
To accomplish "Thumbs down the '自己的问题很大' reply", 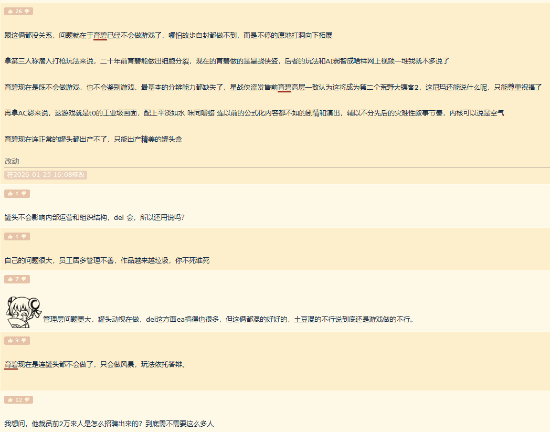I will point(24,236).
